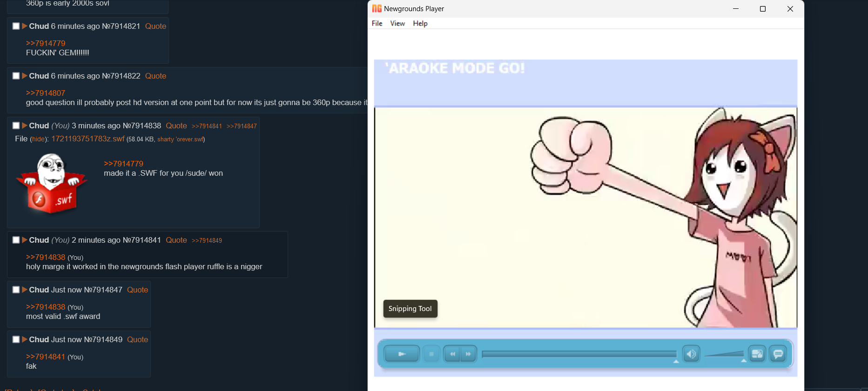Expand the arrow menu on post №7914849
Screen dimensions: 868x391
point(25,339)
